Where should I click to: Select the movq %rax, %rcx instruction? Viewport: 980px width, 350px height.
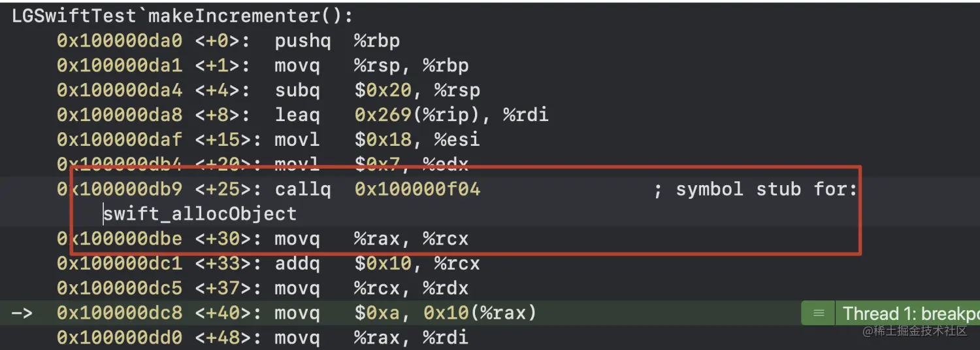(372, 239)
